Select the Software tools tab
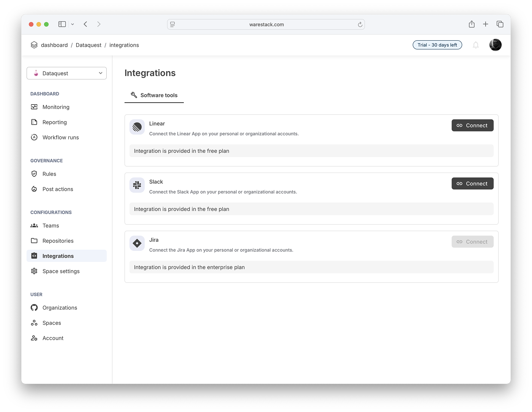The width and height of the screenshot is (532, 412). pos(154,95)
